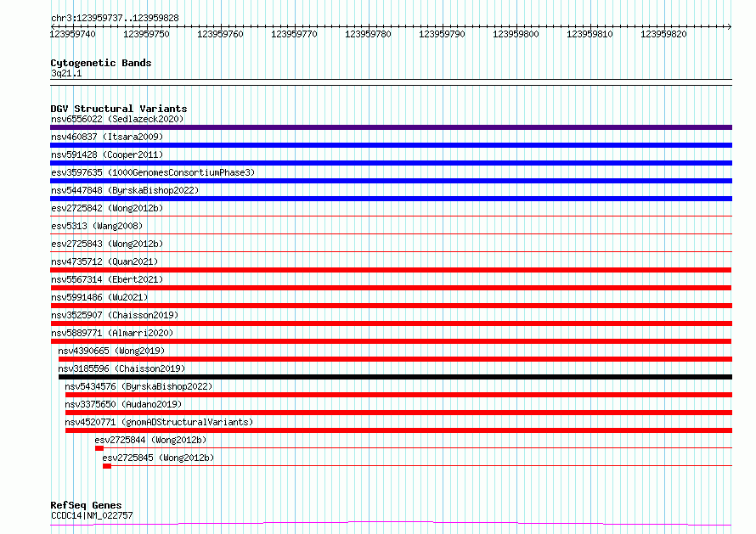This screenshot has width=756, height=534.
Task: Open nsv5447848 (ByrskaBishop2022) label
Action: pos(125,190)
